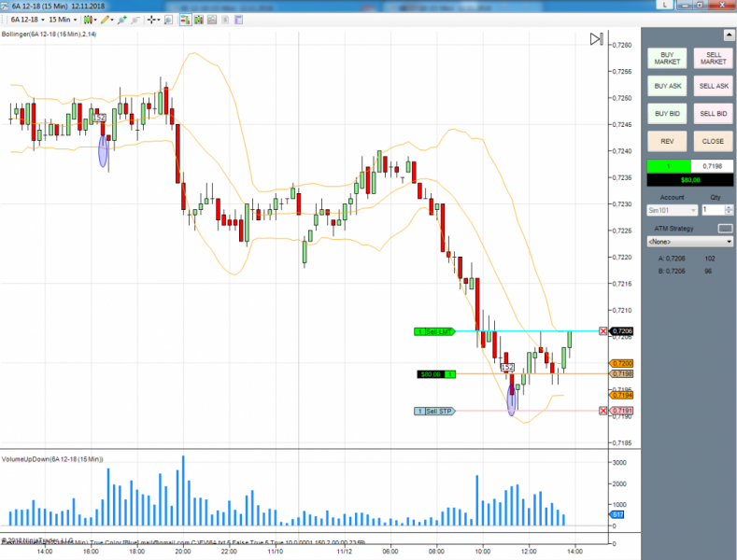Viewport: 737px width, 560px height.
Task: Open the pencil drawing tools menu
Action: click(x=106, y=20)
